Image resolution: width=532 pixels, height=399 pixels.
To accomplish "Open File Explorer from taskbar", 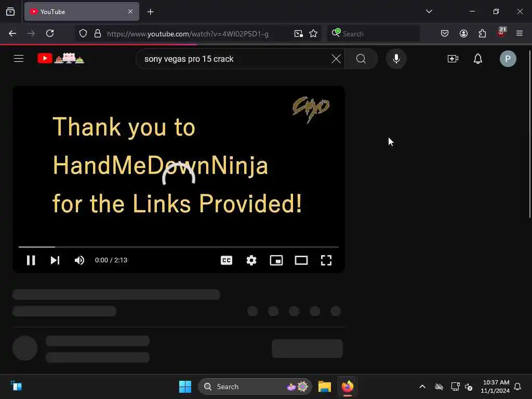I will (x=325, y=387).
